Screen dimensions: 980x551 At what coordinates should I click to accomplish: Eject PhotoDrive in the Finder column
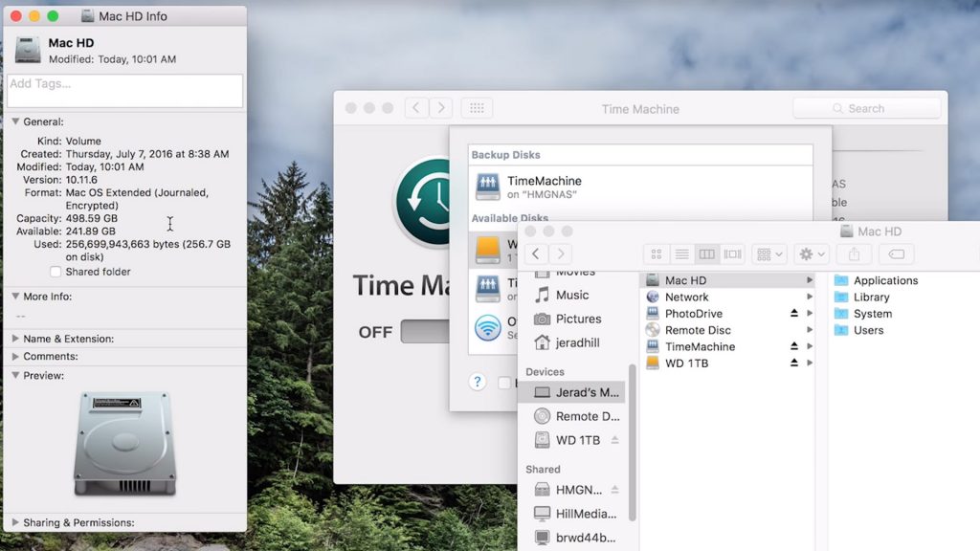(x=793, y=313)
